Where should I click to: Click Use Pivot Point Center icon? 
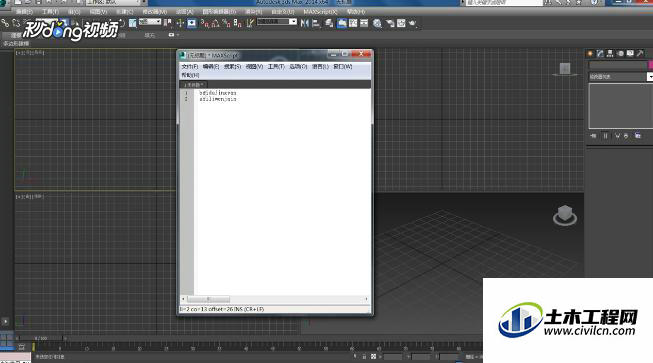(168, 23)
